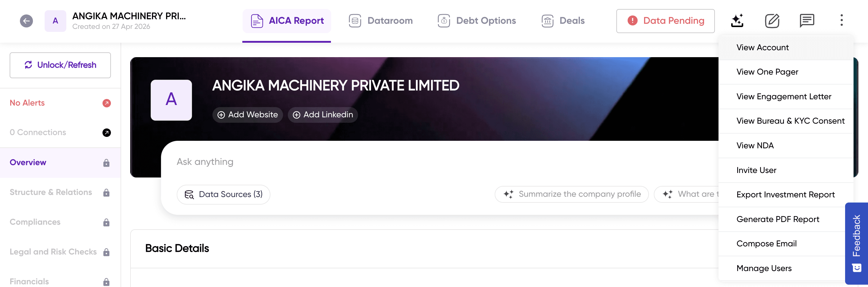This screenshot has width=868, height=287.
Task: Click the lock icon beside Compliances
Action: [x=106, y=222]
